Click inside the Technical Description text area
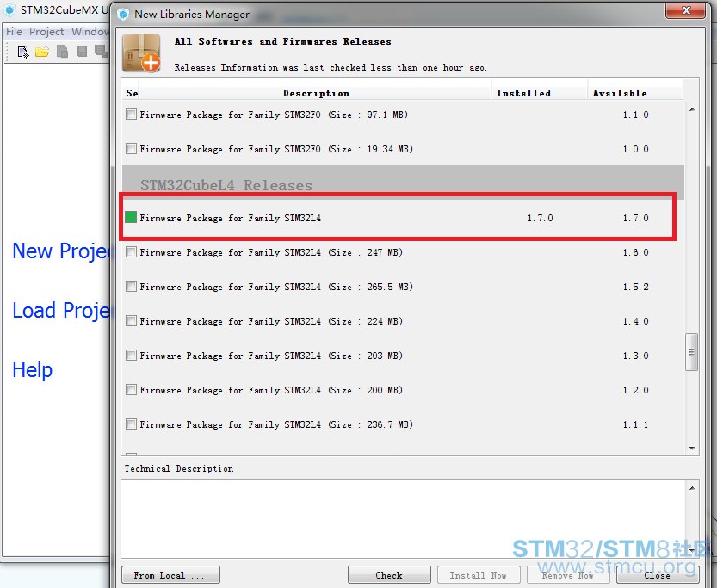Image resolution: width=717 pixels, height=588 pixels. [404, 518]
